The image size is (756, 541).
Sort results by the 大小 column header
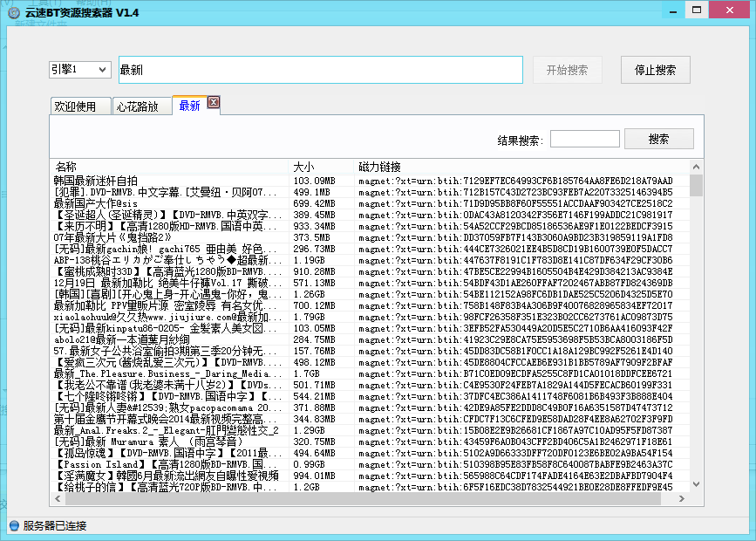click(320, 167)
